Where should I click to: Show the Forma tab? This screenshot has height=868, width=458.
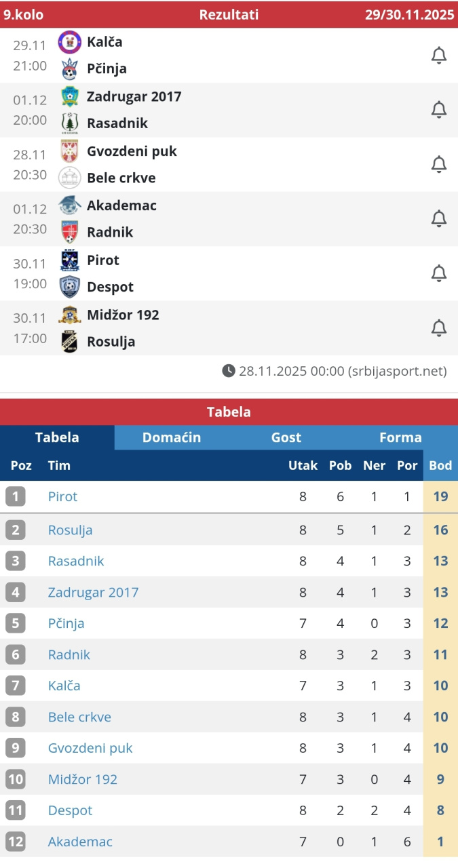(x=400, y=437)
